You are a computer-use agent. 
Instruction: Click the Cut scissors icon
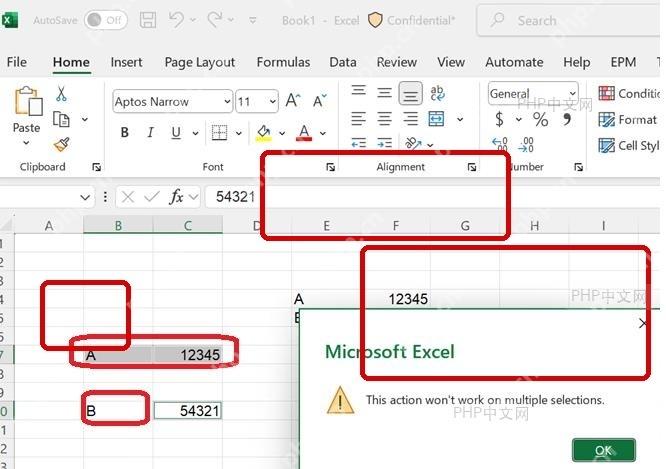point(61,94)
